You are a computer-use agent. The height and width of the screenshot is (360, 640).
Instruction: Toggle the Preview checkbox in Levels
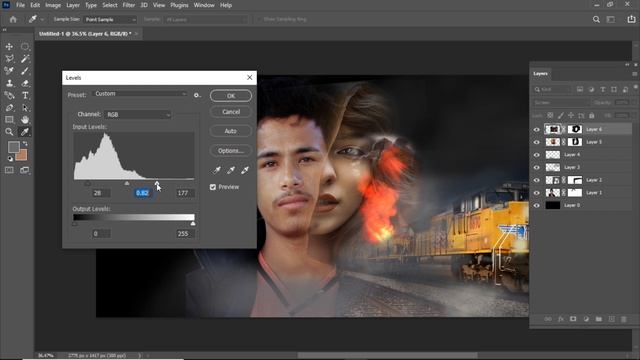(x=213, y=187)
